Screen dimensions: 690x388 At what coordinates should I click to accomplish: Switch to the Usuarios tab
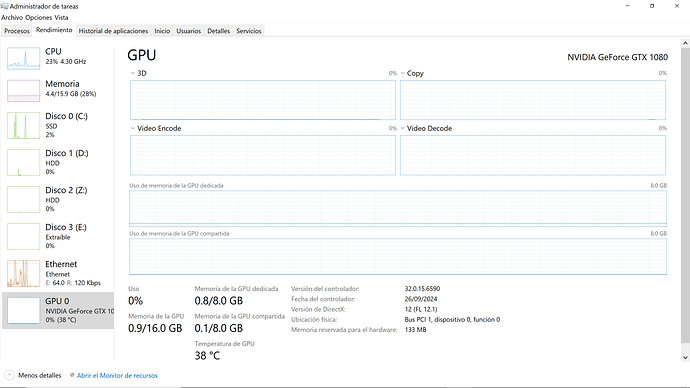pos(188,31)
